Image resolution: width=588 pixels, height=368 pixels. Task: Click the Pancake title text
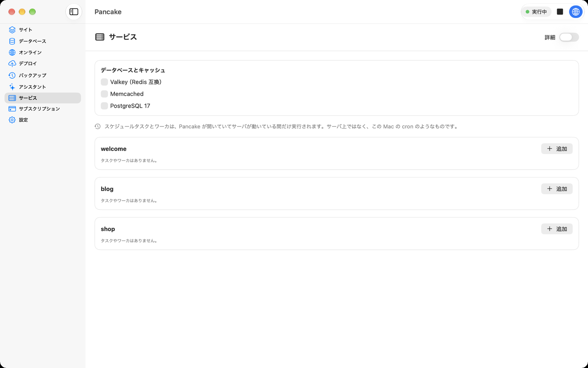(x=108, y=12)
